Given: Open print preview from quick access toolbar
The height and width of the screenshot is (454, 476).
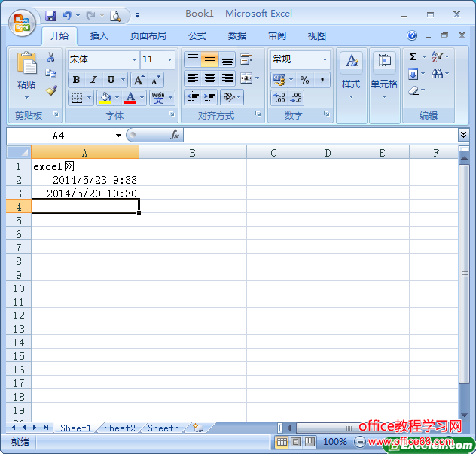Looking at the screenshot, I should 115,16.
